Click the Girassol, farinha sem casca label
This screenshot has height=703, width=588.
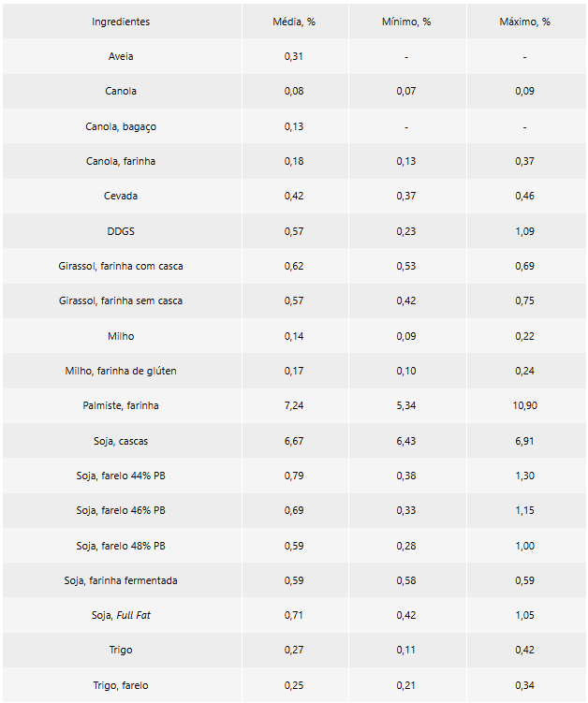121,300
